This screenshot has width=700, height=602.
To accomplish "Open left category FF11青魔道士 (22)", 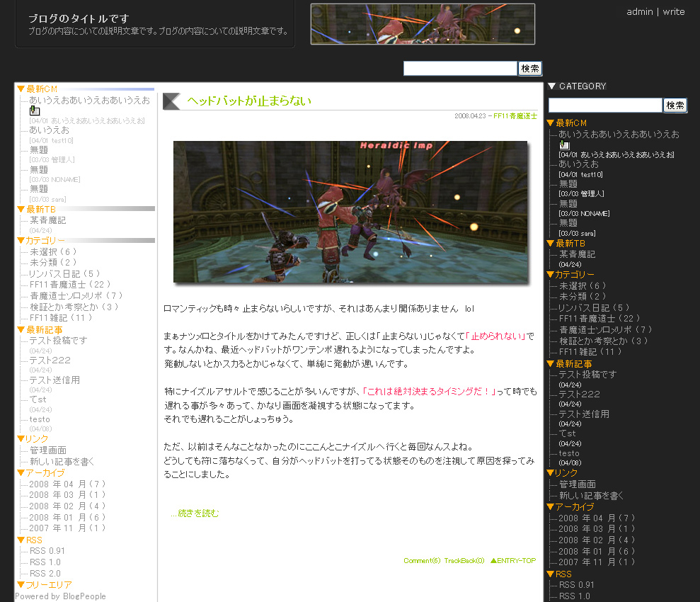I will [x=70, y=285].
